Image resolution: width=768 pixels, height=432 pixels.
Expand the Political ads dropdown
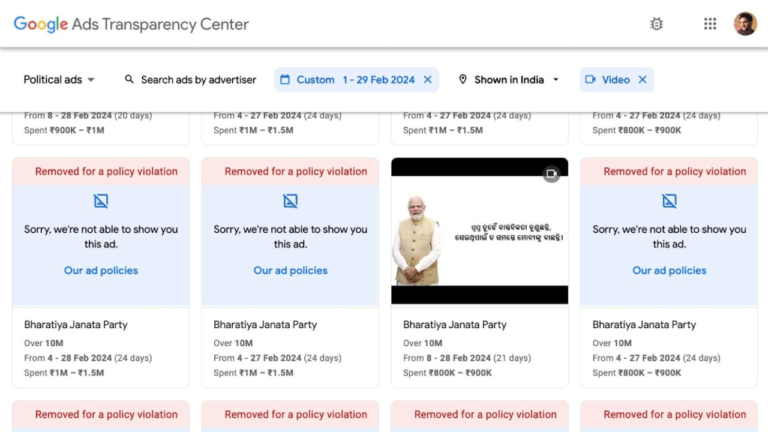click(x=59, y=79)
